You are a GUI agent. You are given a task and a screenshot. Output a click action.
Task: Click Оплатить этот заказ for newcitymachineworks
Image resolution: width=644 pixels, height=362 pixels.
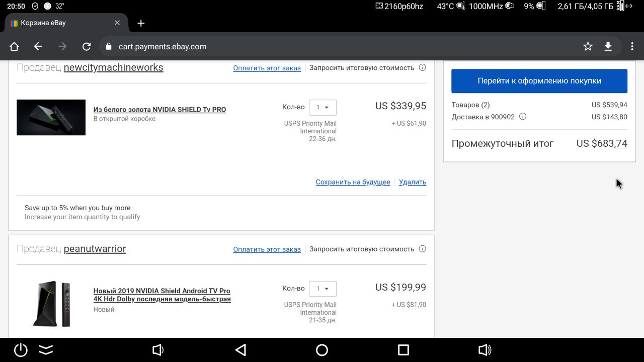coord(267,68)
